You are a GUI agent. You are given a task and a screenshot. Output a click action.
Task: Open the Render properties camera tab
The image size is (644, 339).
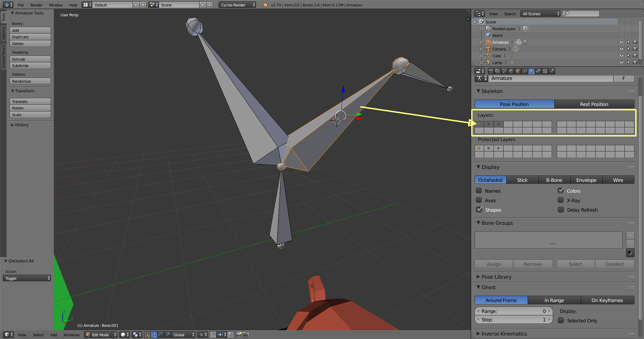tap(490, 71)
